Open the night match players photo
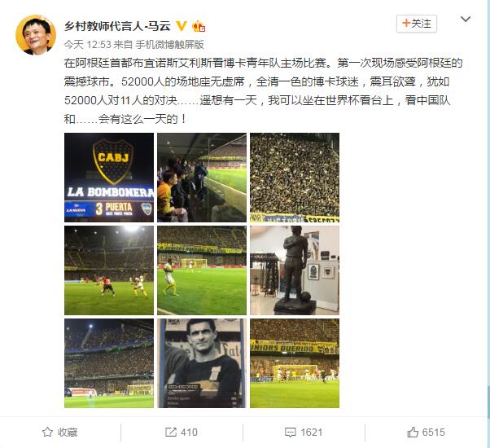Screen dimensions: 490x448 (x=109, y=270)
